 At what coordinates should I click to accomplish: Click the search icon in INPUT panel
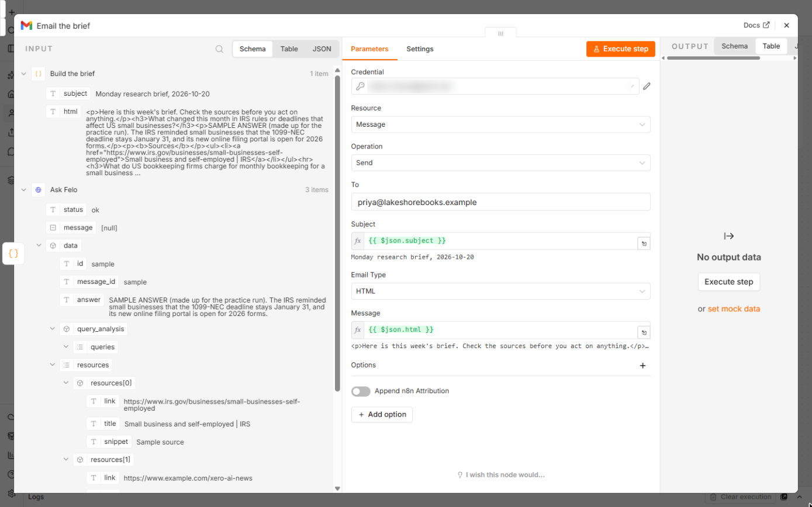219,49
